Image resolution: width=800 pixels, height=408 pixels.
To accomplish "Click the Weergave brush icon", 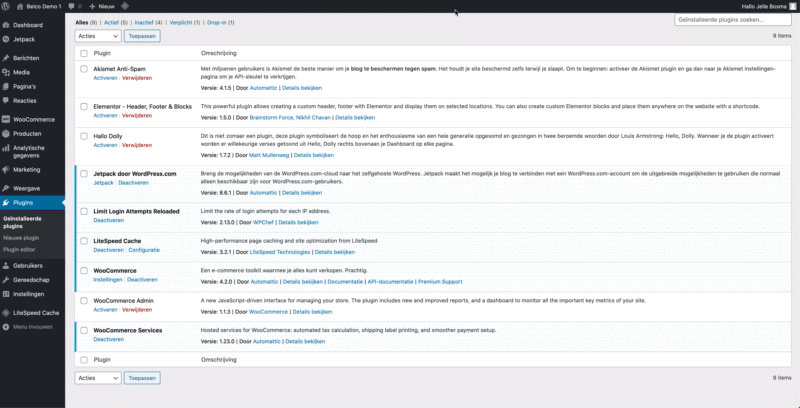I will pyautogui.click(x=6, y=188).
